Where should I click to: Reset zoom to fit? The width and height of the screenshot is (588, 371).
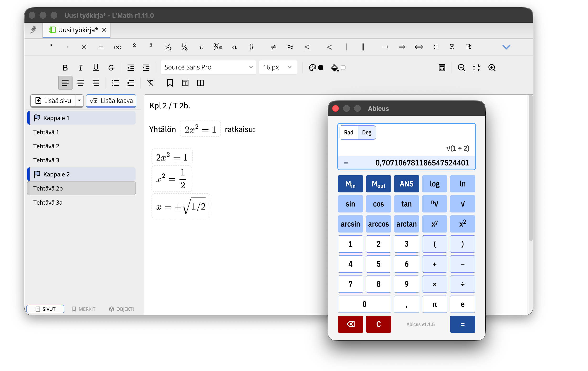[x=477, y=68]
